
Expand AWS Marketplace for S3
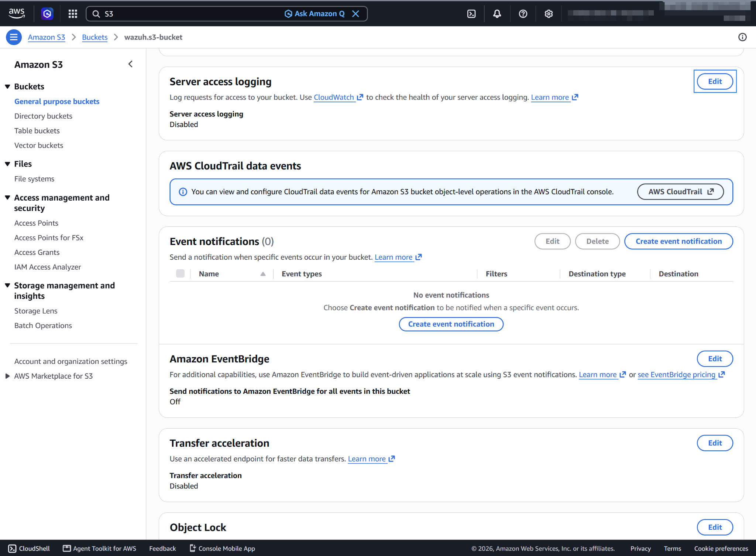coord(7,376)
